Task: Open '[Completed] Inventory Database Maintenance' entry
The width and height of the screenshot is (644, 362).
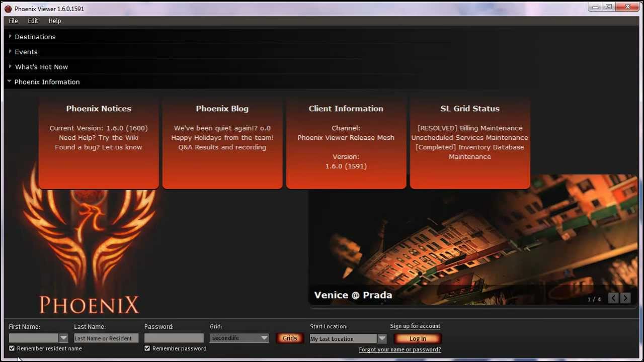Action: (470, 152)
